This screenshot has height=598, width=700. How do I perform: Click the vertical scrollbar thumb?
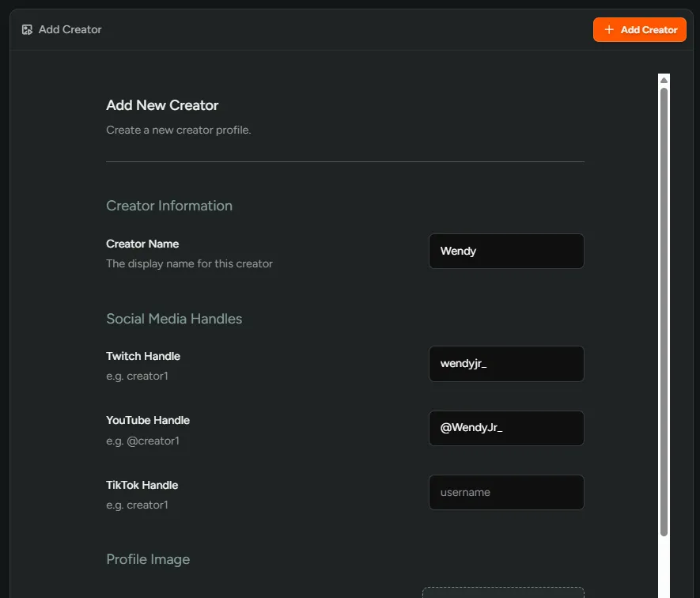(664, 308)
